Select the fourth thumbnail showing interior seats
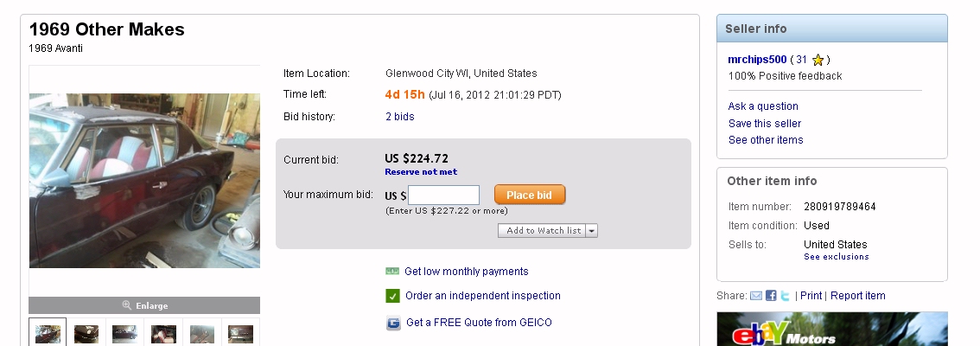This screenshot has width=980, height=346. [163, 334]
